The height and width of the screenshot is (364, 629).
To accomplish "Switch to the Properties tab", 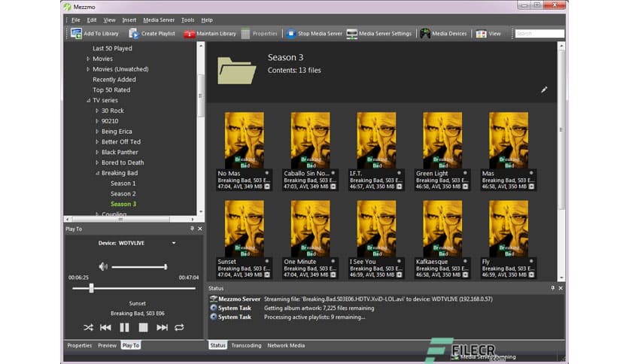I will click(80, 345).
